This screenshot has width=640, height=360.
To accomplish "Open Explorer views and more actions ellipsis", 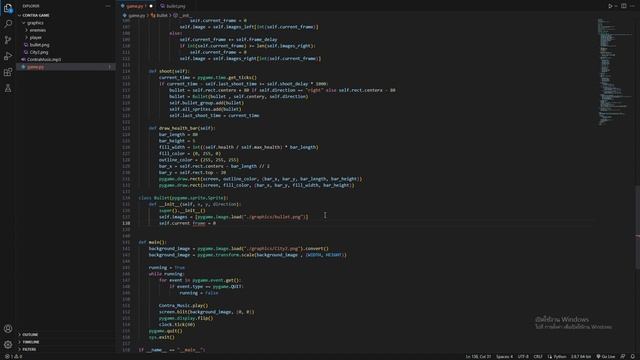I will coord(108,6).
